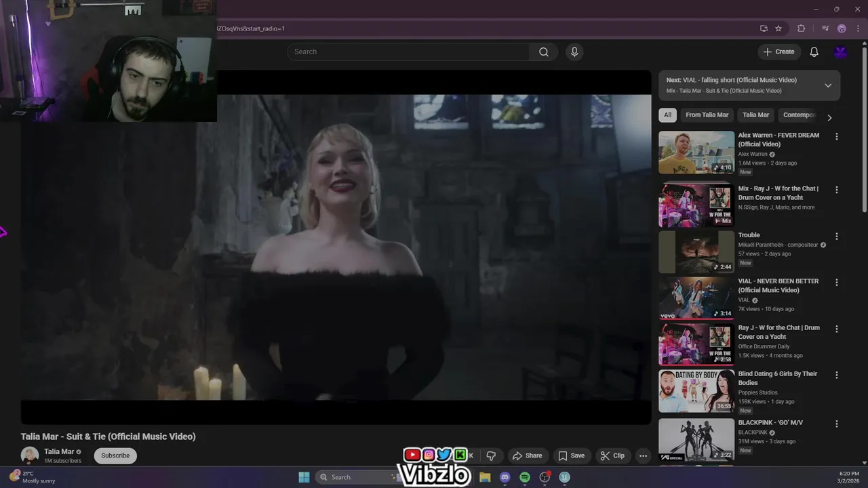Click the Create button
Screen dimensions: 868x488
coord(779,52)
